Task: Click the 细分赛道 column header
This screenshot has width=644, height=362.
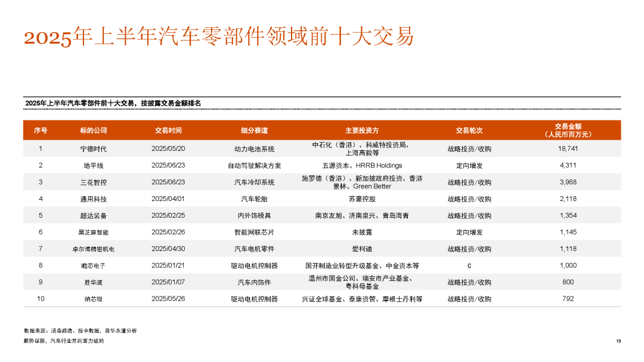Action: (x=254, y=130)
